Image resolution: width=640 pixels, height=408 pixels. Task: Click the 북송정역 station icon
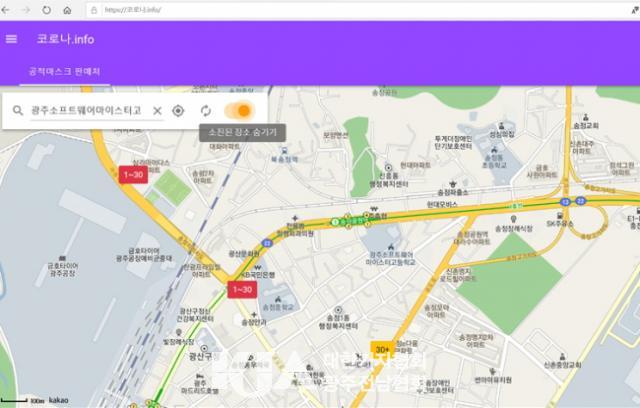pyautogui.click(x=284, y=151)
